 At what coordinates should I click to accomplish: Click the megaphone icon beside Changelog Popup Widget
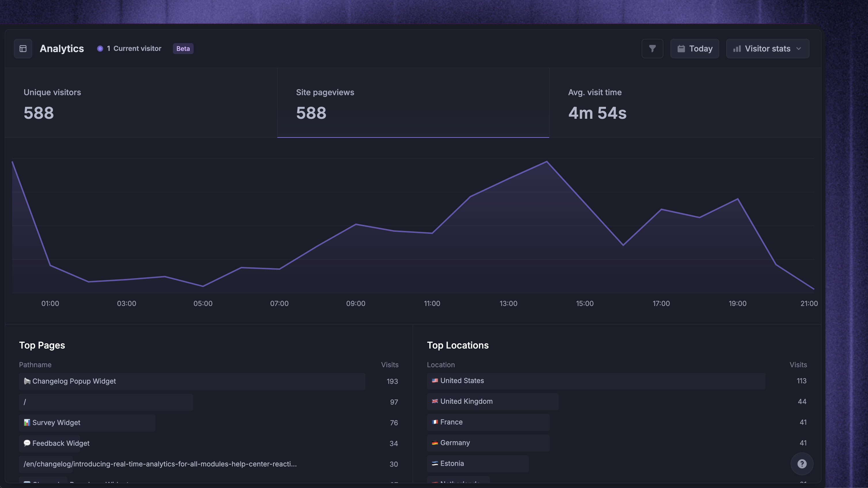click(27, 381)
